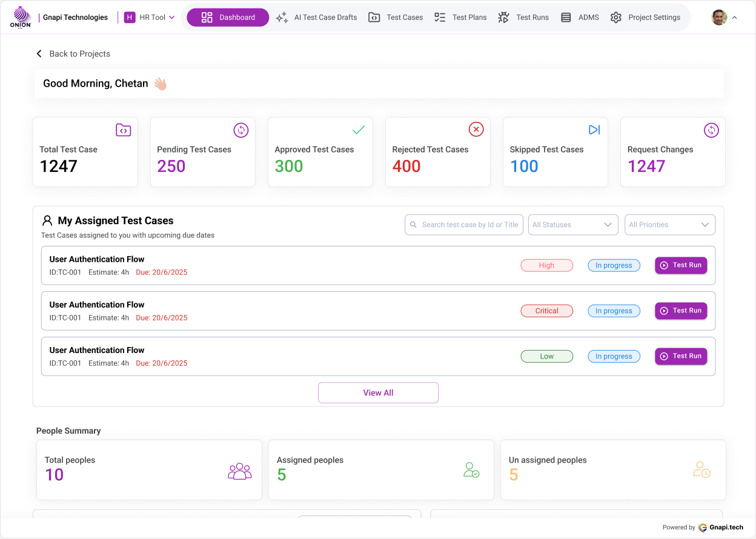Click the Test Plans checklist icon
The image size is (756, 539).
click(440, 18)
